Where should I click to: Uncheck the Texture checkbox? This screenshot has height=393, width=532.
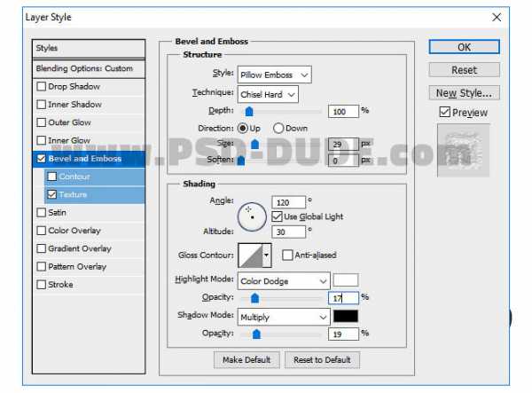click(x=51, y=194)
